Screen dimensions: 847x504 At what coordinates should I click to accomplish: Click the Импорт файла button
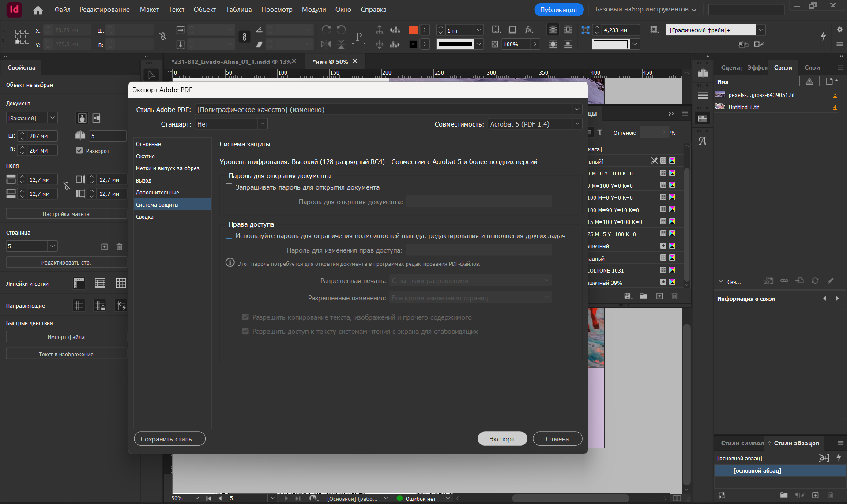pyautogui.click(x=66, y=337)
